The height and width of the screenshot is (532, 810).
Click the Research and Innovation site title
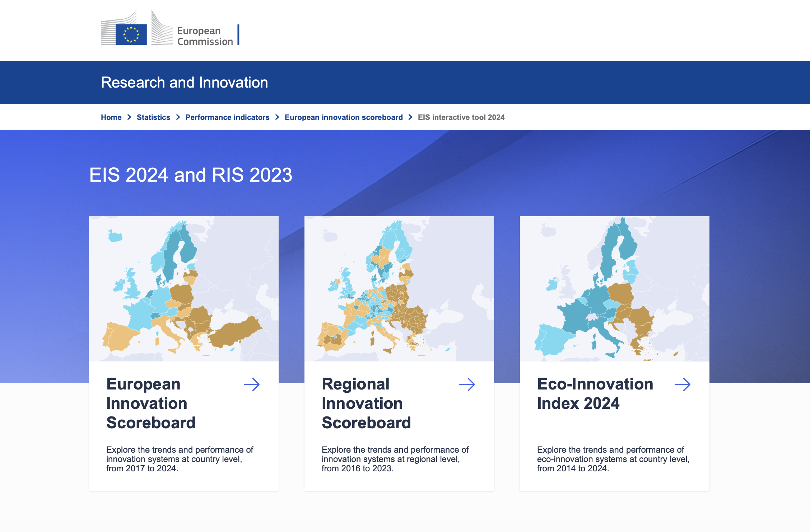point(184,83)
